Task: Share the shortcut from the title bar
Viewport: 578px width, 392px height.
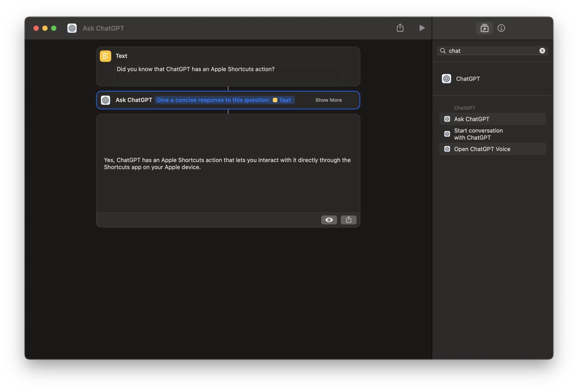Action: 400,28
